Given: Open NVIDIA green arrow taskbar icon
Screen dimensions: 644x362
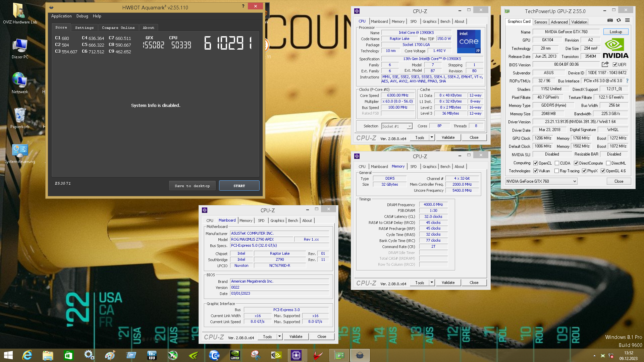Looking at the screenshot, I should click(x=193, y=355).
